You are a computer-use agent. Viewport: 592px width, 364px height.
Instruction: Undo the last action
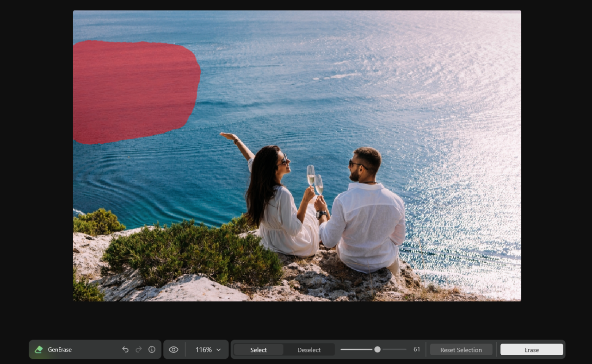tap(125, 350)
